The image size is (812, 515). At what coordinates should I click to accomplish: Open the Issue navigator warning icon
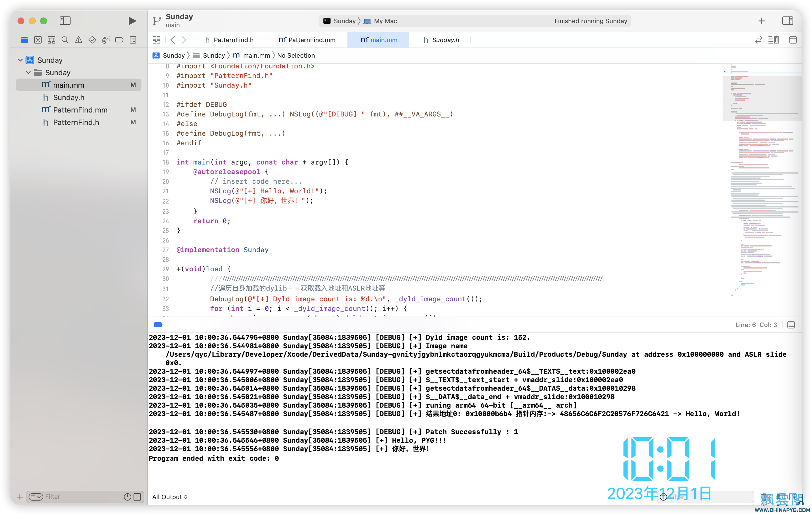pos(79,40)
